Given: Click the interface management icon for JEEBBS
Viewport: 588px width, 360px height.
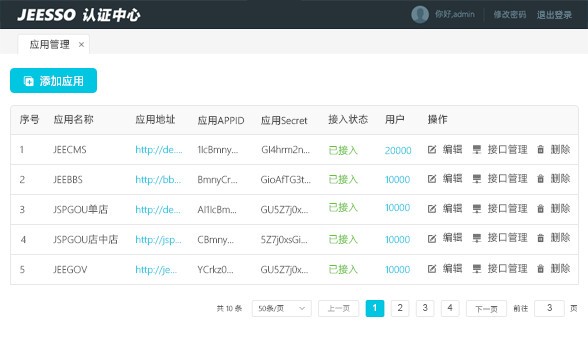Looking at the screenshot, I should pos(477,179).
